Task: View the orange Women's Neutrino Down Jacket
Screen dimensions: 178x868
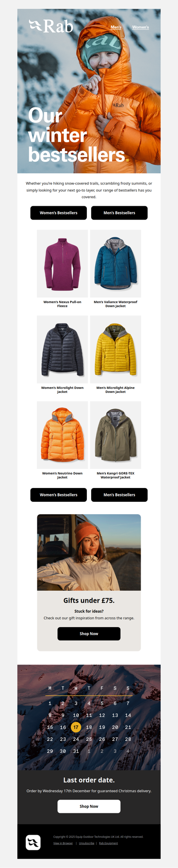Action: [62, 435]
